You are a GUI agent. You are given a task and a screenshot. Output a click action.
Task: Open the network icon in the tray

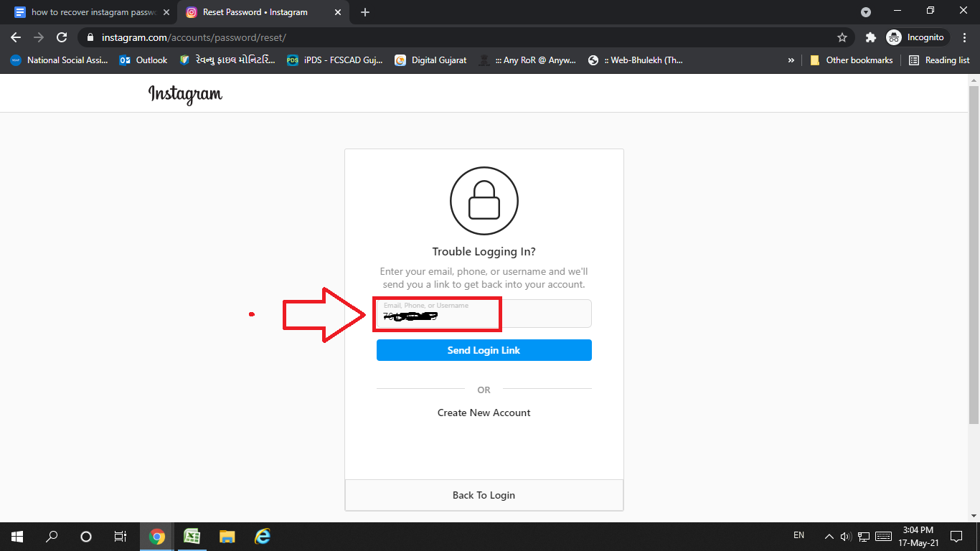pyautogui.click(x=864, y=536)
